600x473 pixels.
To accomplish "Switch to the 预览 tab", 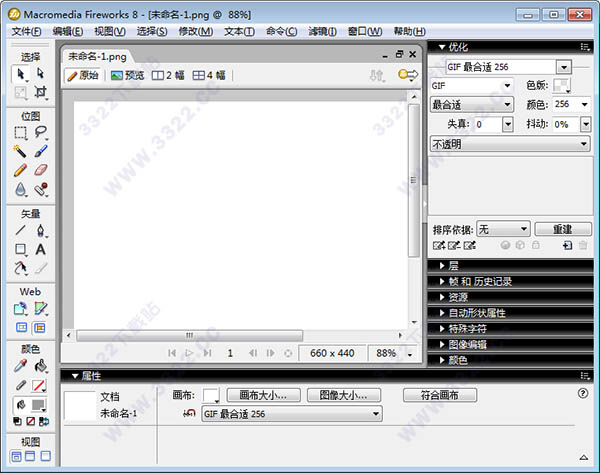I will 127,75.
